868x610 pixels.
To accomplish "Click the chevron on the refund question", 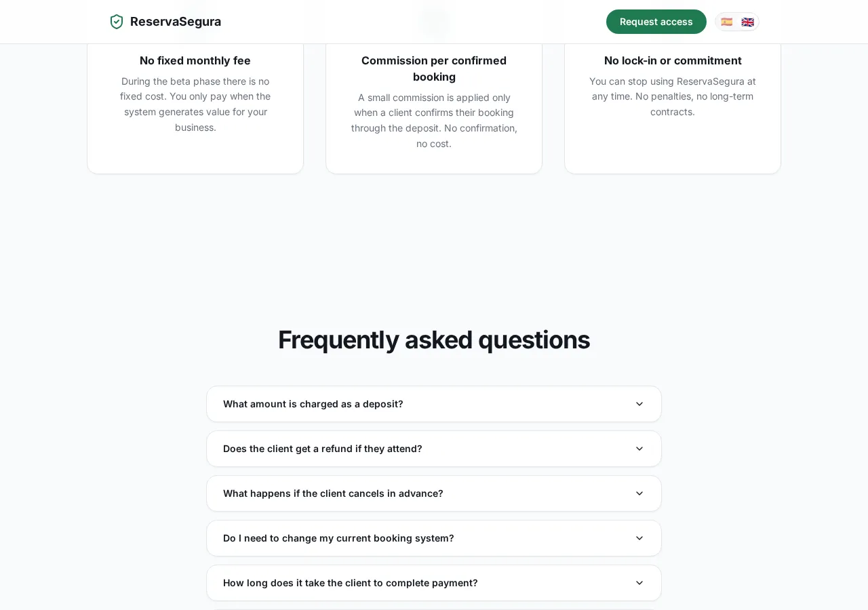I will tap(639, 449).
